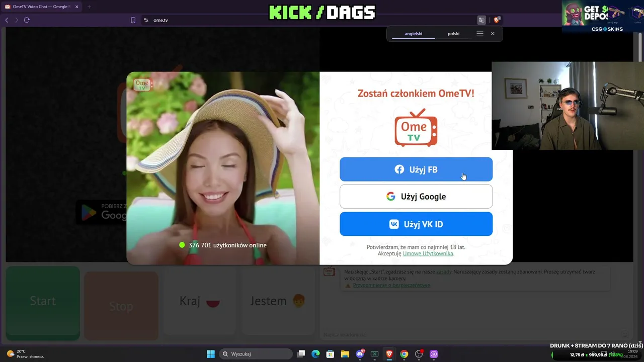644x362 pixels.
Task: Click the OmeTV avatar in the chat message
Action: 329,271
